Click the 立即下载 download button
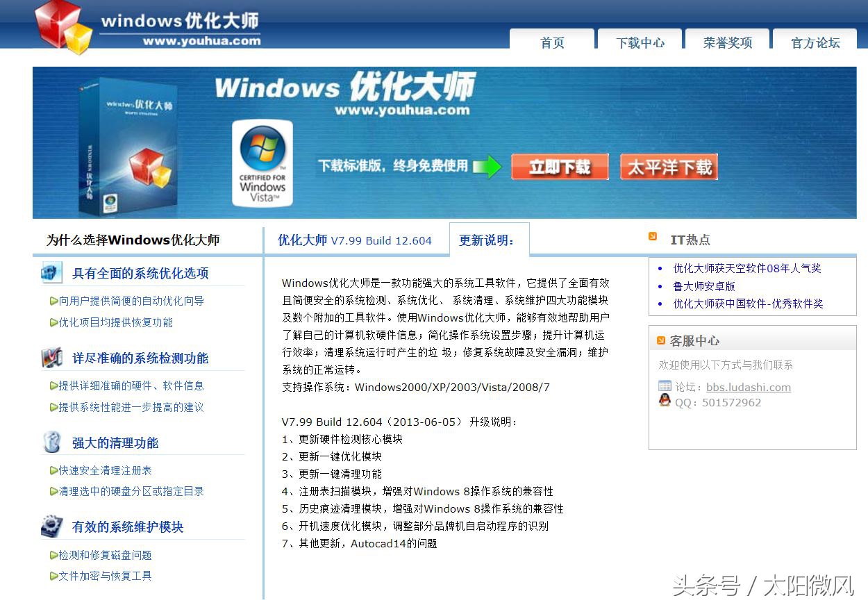The width and height of the screenshot is (868, 605). [x=560, y=167]
